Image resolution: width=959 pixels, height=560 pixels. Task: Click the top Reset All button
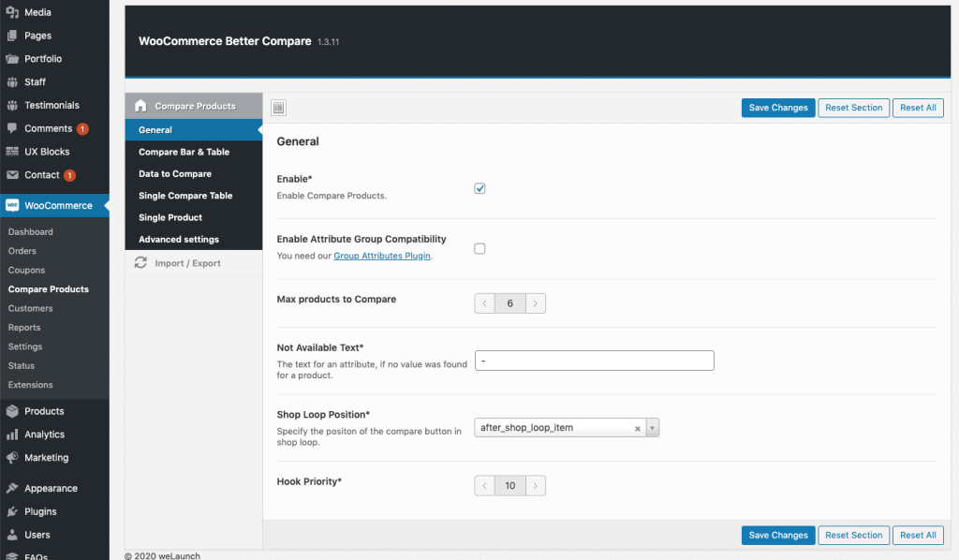[918, 108]
